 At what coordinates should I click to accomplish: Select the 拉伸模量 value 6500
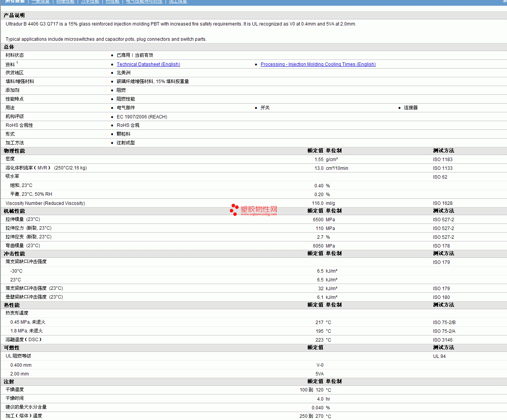point(318,220)
